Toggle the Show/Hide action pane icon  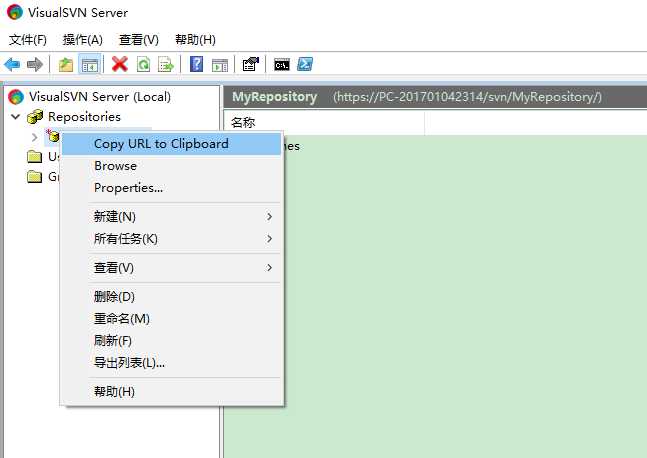[x=220, y=64]
